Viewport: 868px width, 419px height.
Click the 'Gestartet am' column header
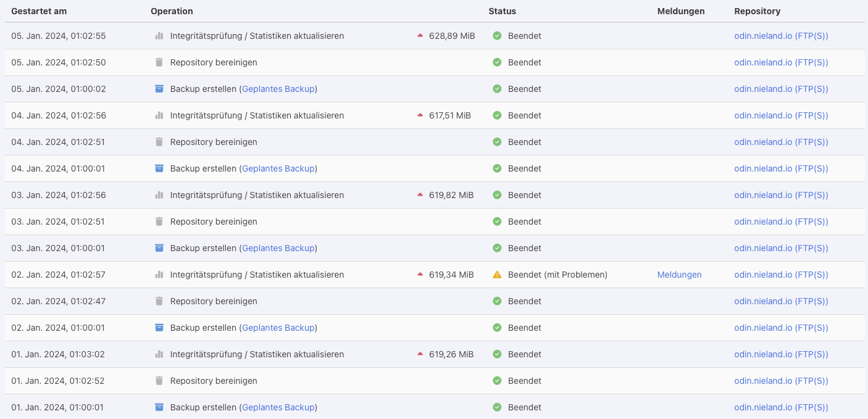[x=39, y=11]
